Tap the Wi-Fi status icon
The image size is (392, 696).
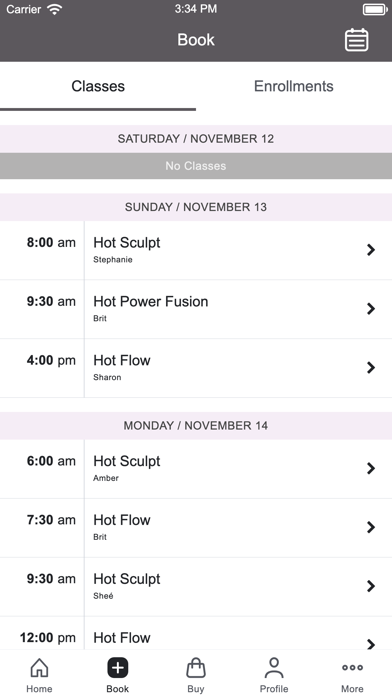(55, 9)
